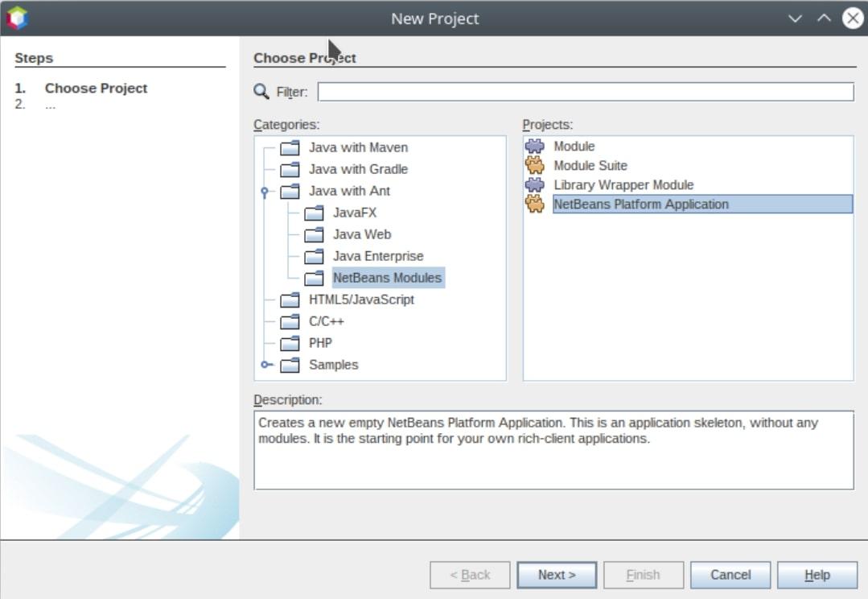
Task: Select NetBeans Platform Application project type
Action: click(x=702, y=204)
